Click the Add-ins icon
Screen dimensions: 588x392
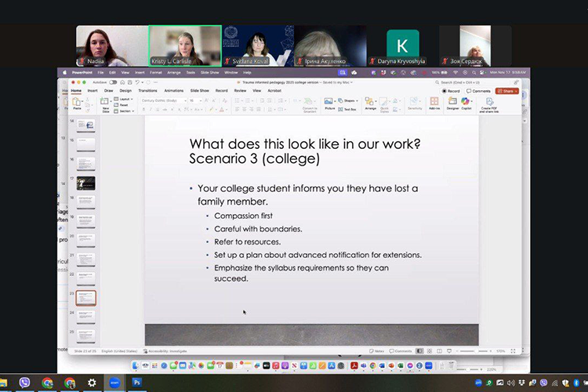click(x=434, y=103)
